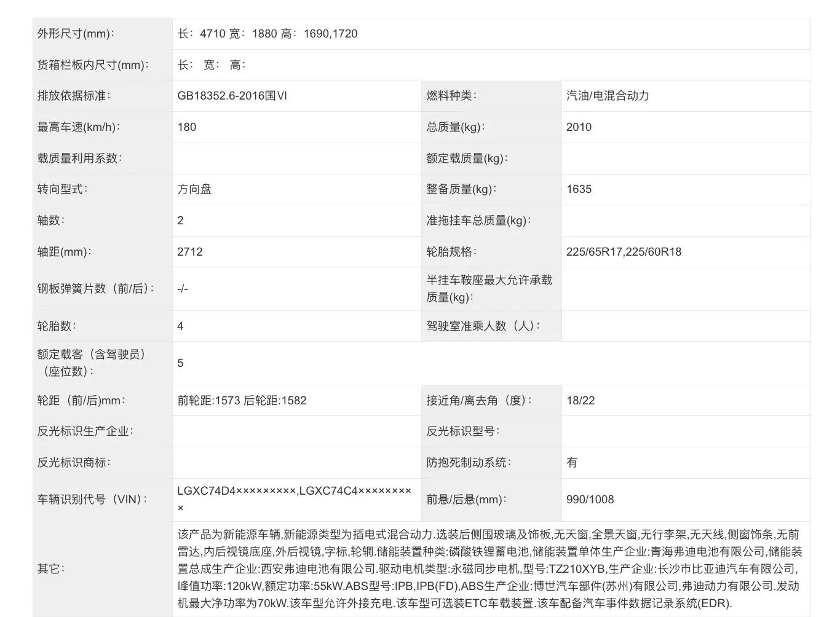The width and height of the screenshot is (840, 617).
Task: Select the 反光标识商标 label
Action: pyautogui.click(x=74, y=463)
